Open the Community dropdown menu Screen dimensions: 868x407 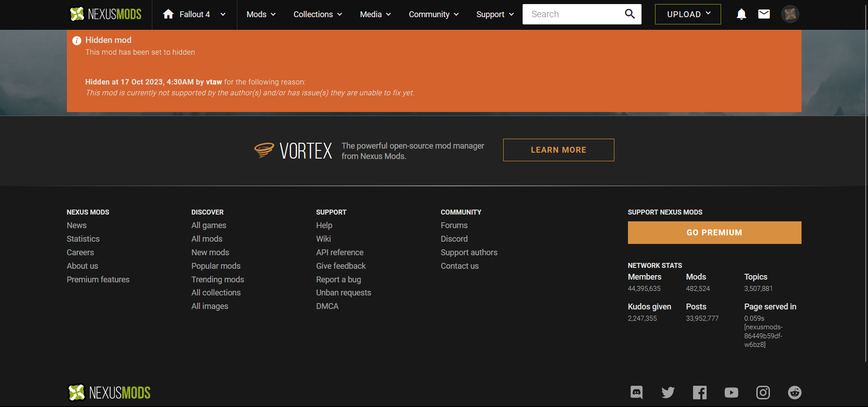pyautogui.click(x=434, y=14)
